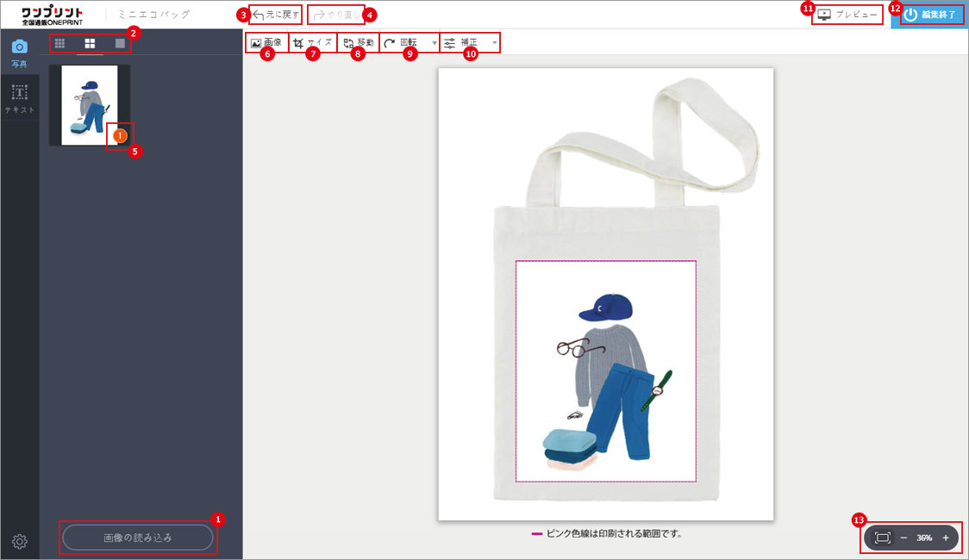Select single large thumbnail view
Screen dimensions: 969x560
click(120, 43)
